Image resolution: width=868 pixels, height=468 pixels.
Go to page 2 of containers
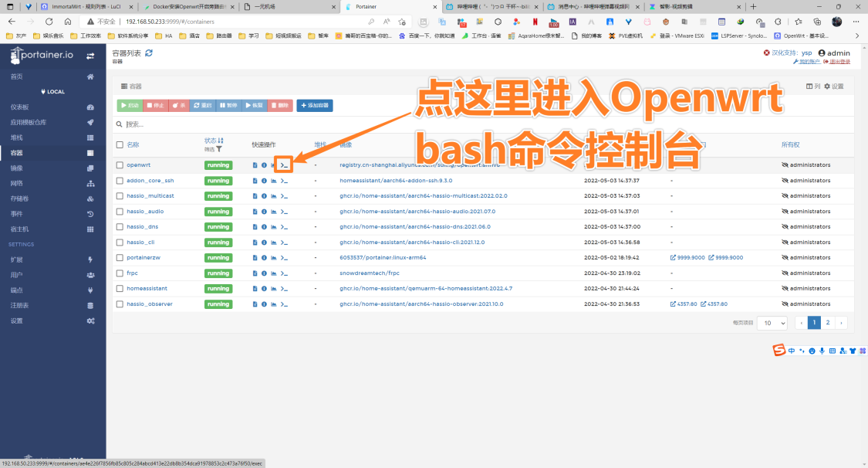tap(828, 323)
